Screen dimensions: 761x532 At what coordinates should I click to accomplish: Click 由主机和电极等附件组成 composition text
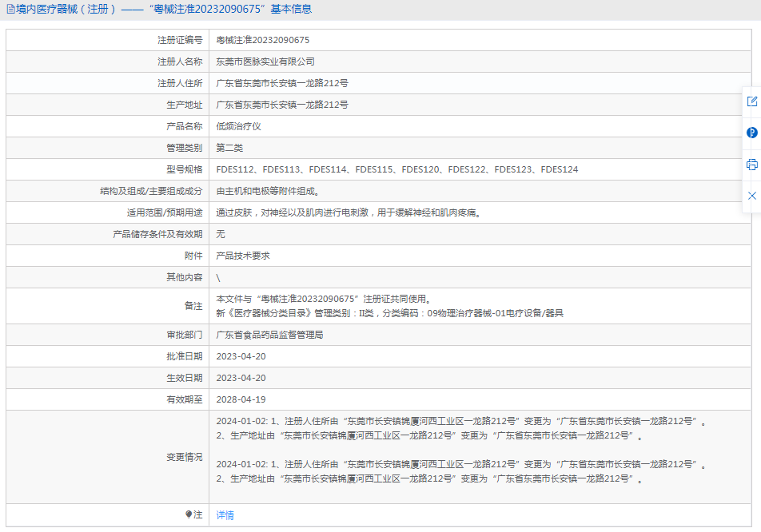[268, 191]
